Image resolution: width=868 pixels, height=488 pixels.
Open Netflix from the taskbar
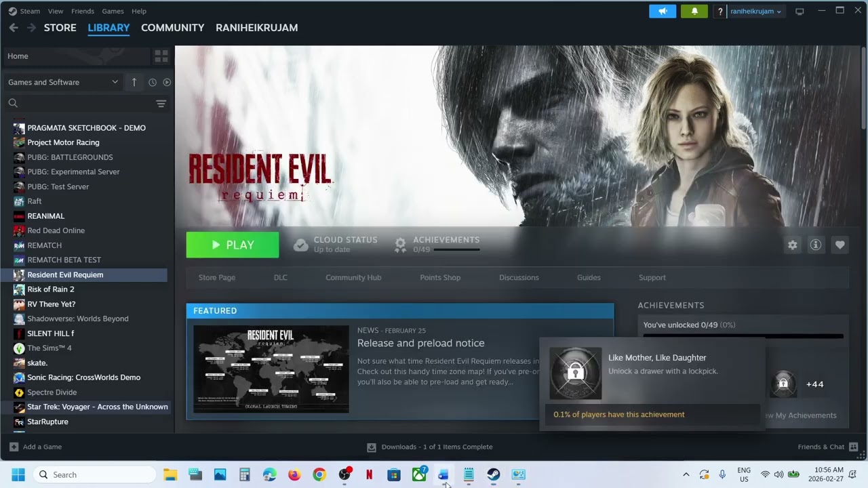coord(369,475)
